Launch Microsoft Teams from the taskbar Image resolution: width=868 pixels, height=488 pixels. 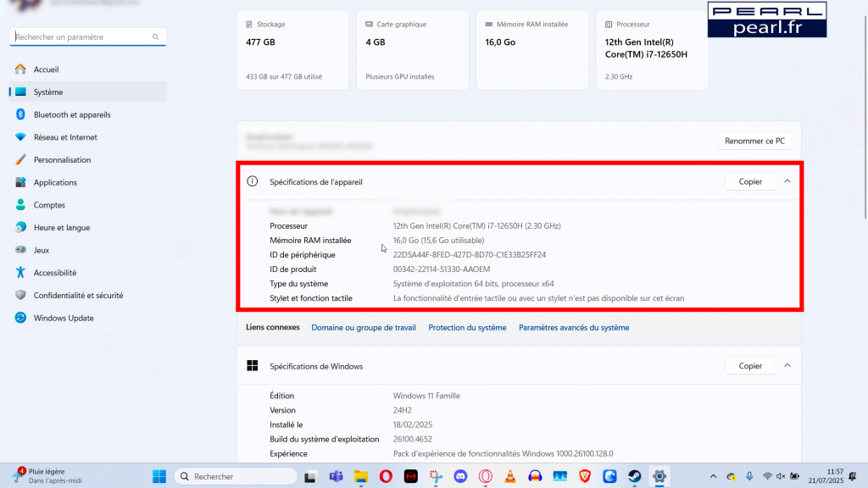pyautogui.click(x=336, y=476)
